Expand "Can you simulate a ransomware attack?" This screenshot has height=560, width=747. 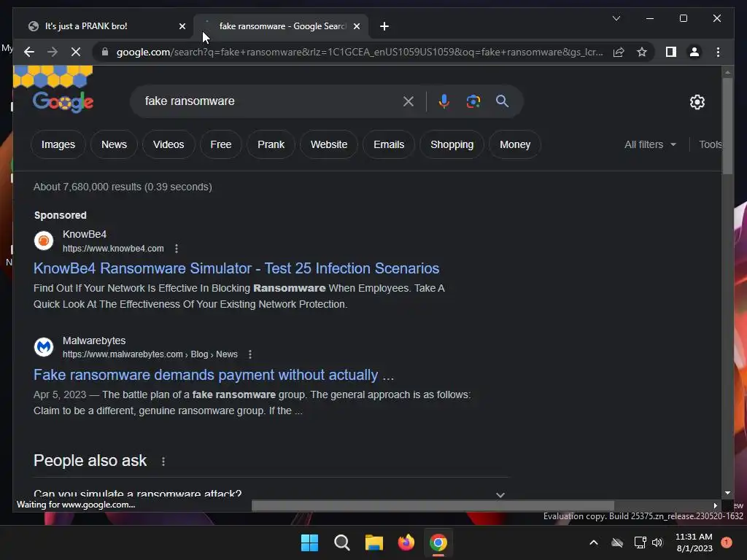click(x=270, y=494)
